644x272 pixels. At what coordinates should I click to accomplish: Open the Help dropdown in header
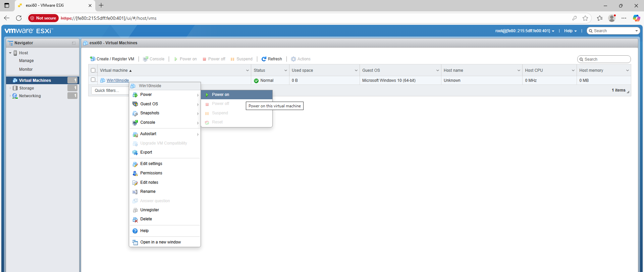click(x=570, y=31)
